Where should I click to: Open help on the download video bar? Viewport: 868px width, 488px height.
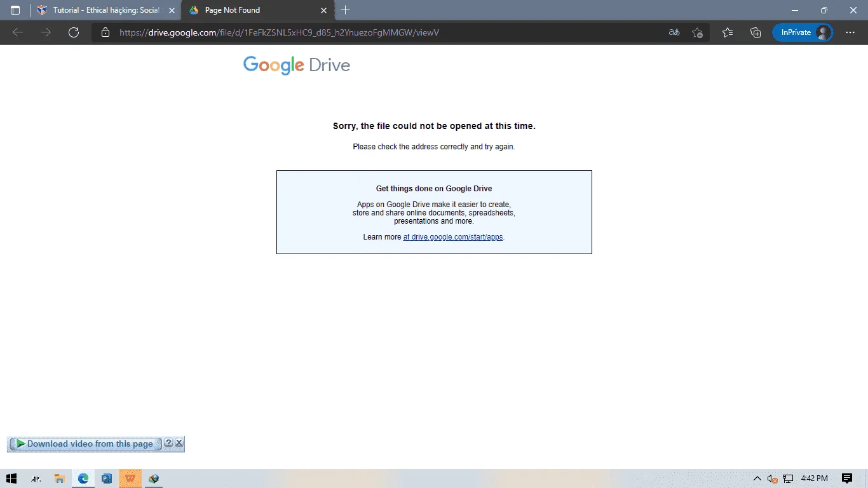(x=168, y=444)
